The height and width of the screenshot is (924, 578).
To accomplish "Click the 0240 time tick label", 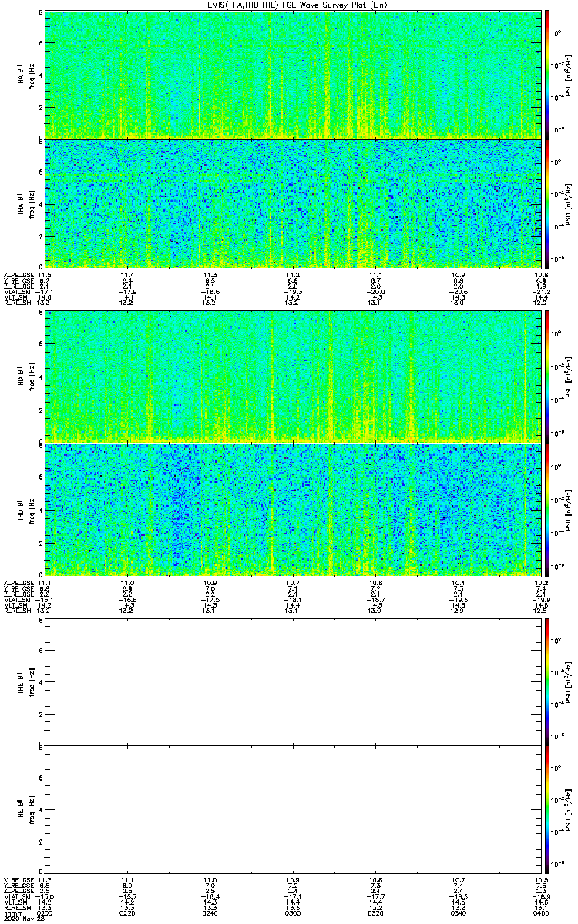I will [210, 912].
